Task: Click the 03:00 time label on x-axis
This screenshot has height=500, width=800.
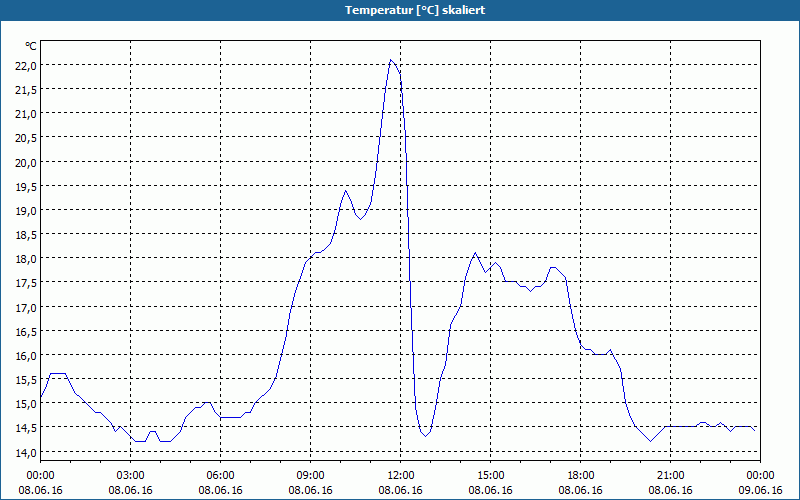Action: [131, 475]
